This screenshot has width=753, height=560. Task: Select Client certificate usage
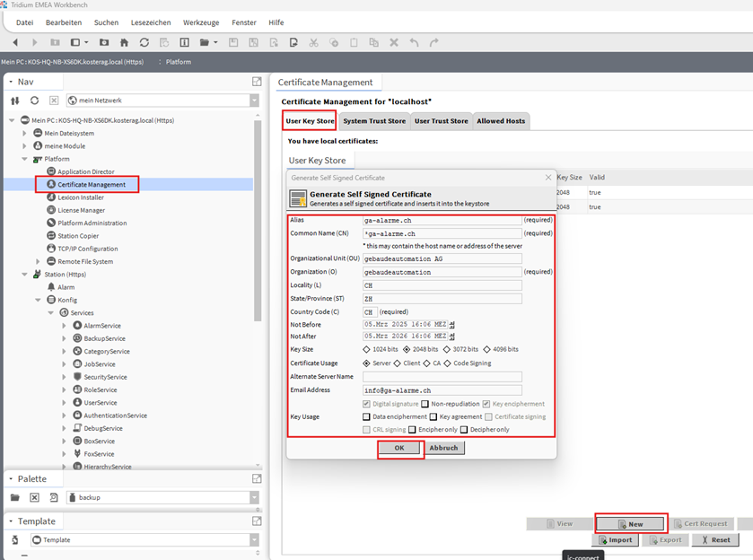click(398, 363)
